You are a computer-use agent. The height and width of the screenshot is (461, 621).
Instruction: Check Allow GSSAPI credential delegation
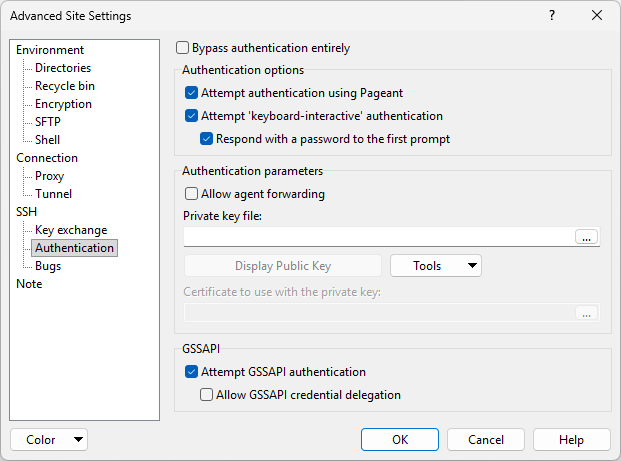pos(207,395)
